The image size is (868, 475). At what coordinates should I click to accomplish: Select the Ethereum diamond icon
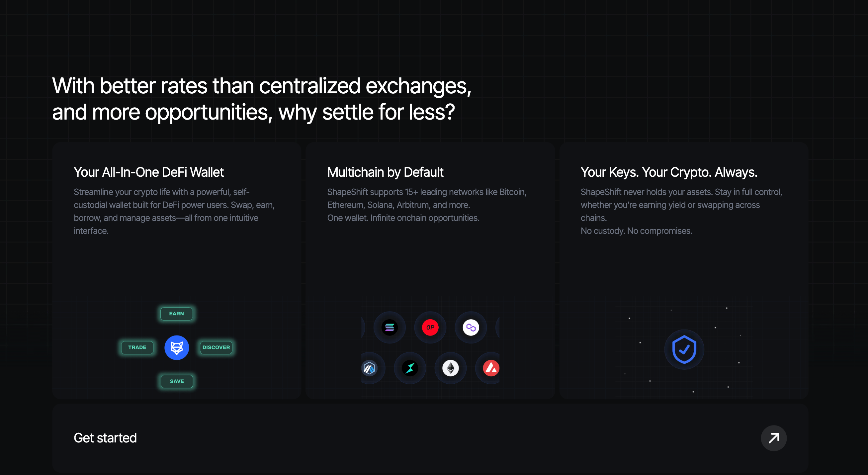451,368
